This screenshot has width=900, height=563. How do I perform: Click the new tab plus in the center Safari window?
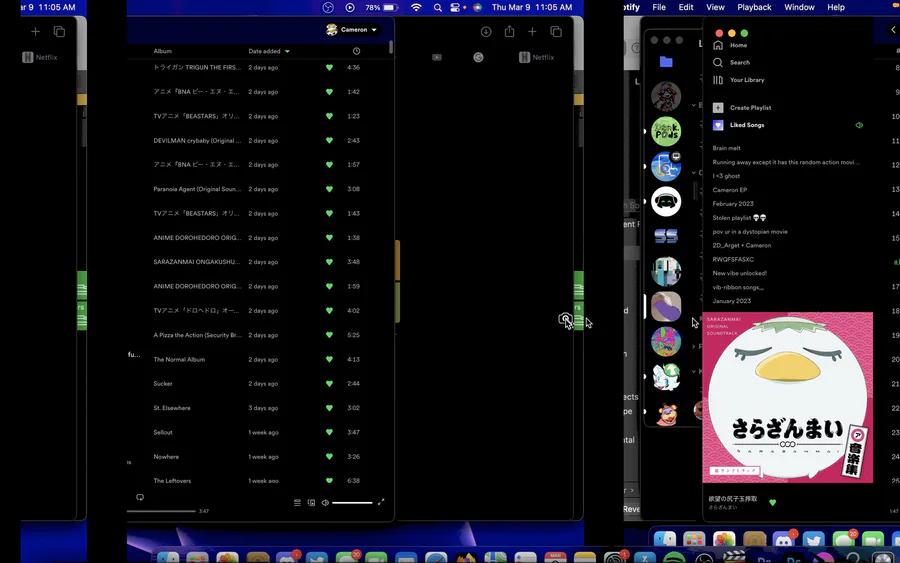coord(532,32)
